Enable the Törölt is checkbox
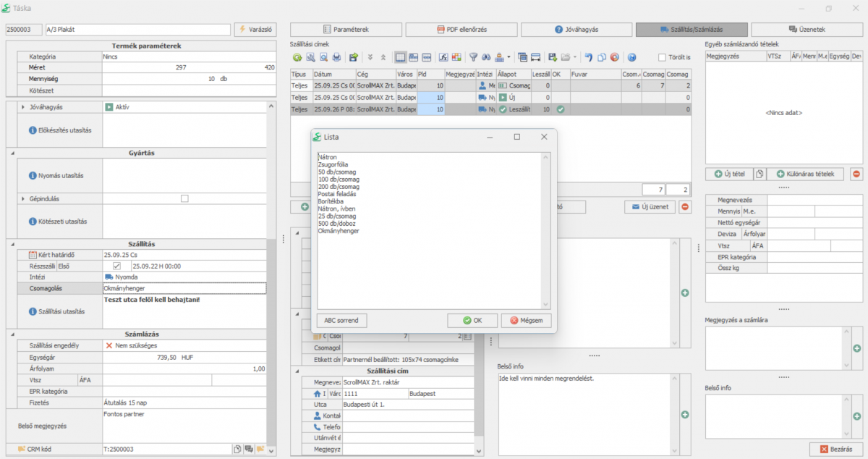This screenshot has height=459, width=868. (662, 57)
